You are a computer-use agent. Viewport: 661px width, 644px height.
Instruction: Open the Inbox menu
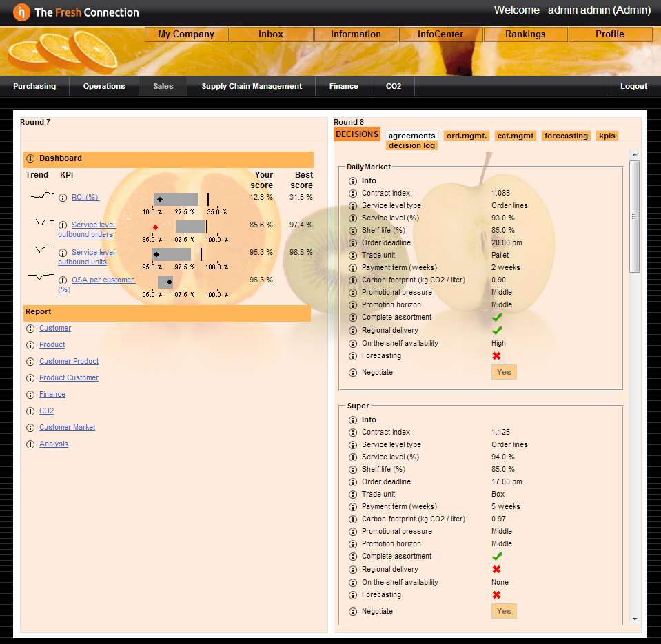(271, 34)
